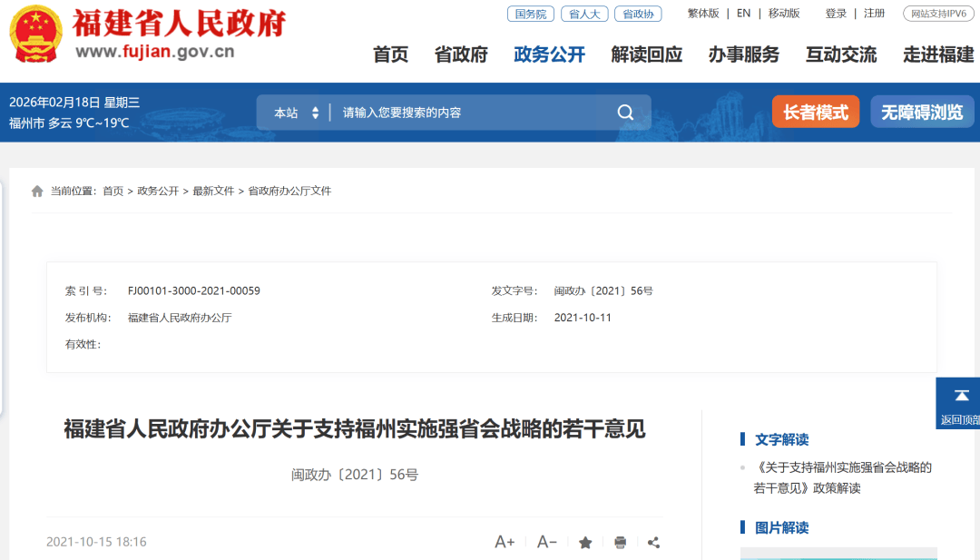
Task: Open the 办事服务 navigation menu
Action: click(x=743, y=54)
